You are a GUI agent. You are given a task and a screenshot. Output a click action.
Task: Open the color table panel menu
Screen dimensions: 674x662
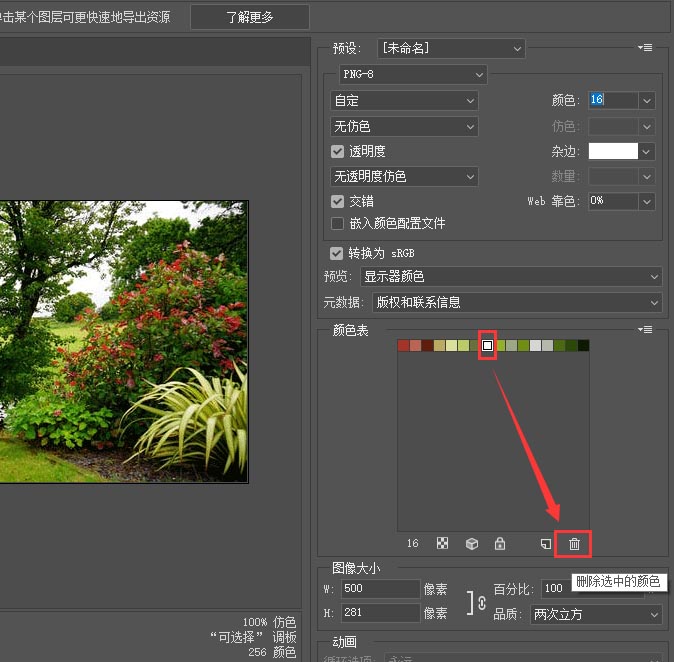coord(645,330)
